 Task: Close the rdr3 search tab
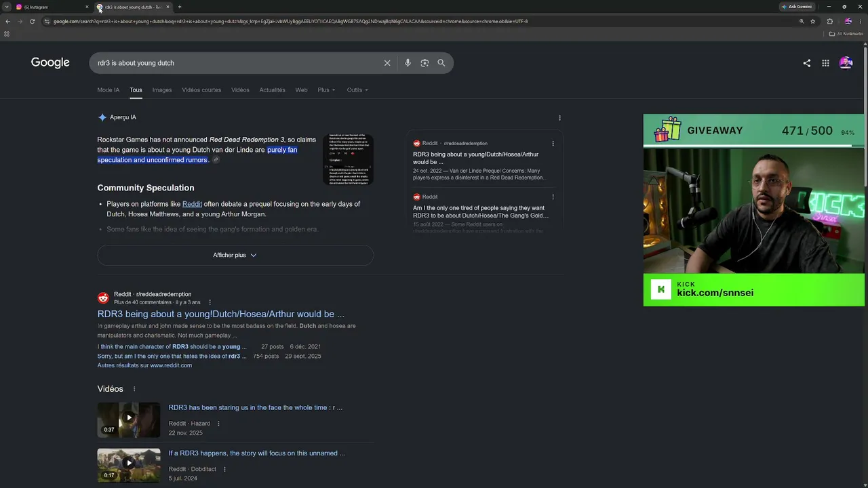(167, 7)
